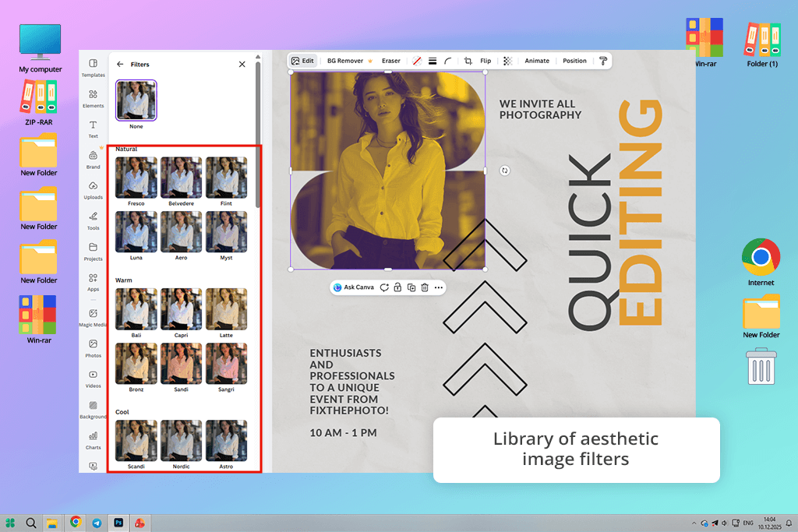Open the Templates sidebar panel
Image resolution: width=798 pixels, height=532 pixels.
point(94,68)
